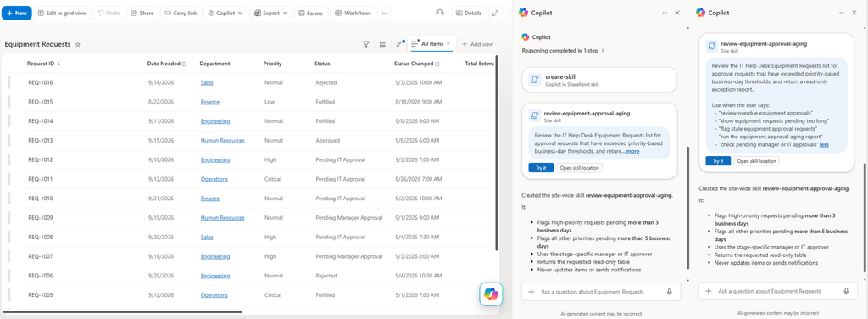Image resolution: width=868 pixels, height=319 pixels.
Task: Click Add view
Action: (x=477, y=44)
